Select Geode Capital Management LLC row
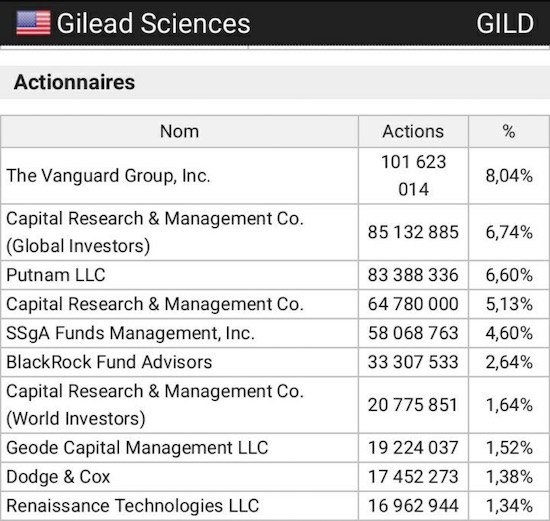Viewport: 550px width, 521px height. click(x=275, y=448)
